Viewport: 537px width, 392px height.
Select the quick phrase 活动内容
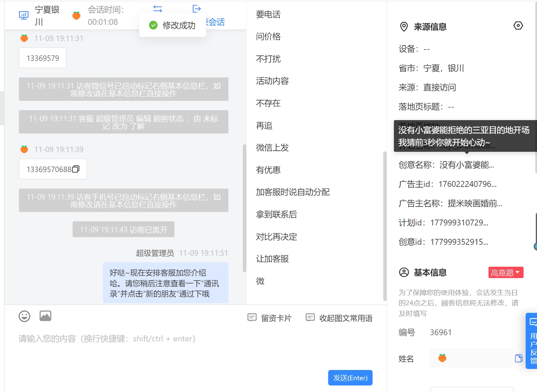click(x=272, y=81)
